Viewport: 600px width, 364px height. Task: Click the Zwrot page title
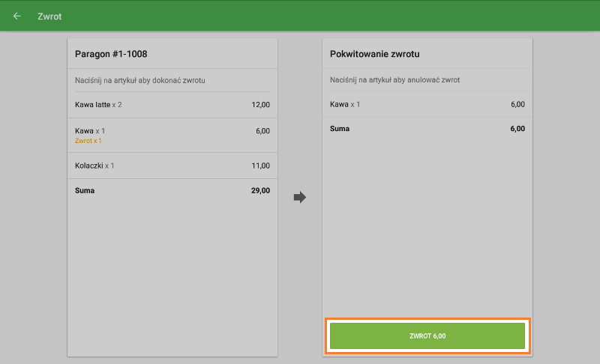pos(49,16)
